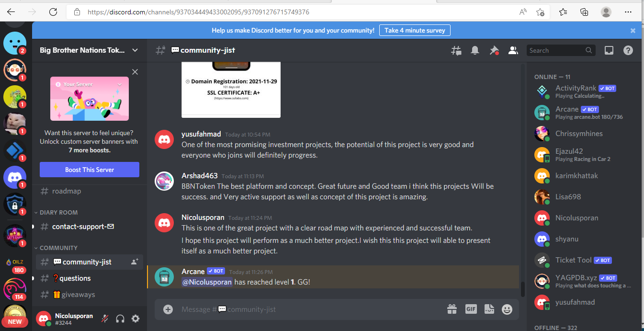Open pinned messages icon
This screenshot has height=331, width=644.
point(494,50)
